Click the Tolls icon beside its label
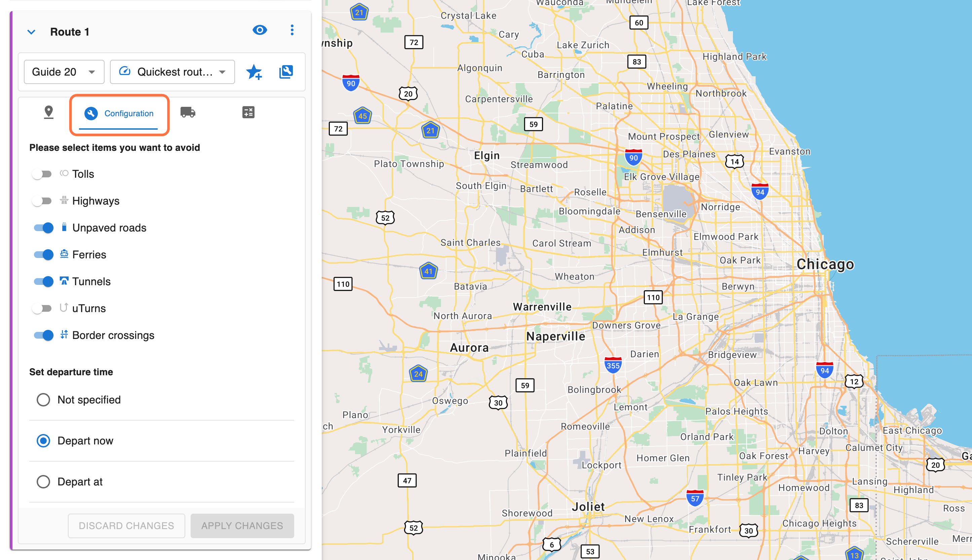Viewport: 972px width, 560px height. (x=64, y=173)
